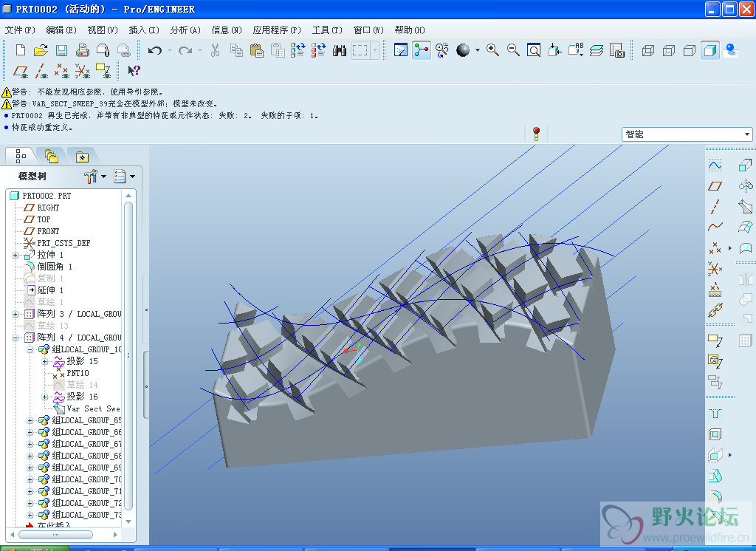
Task: Save the model with the floppy icon
Action: pos(61,50)
